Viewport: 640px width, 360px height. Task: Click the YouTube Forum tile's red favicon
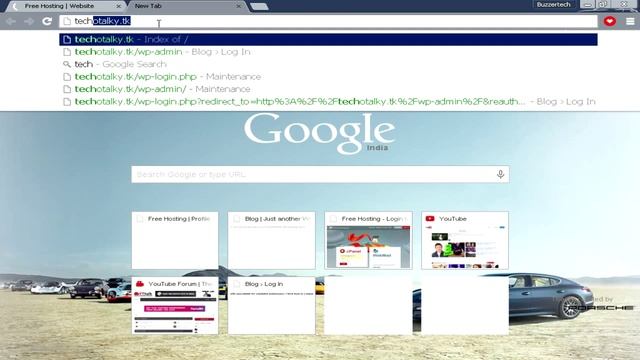(140, 284)
